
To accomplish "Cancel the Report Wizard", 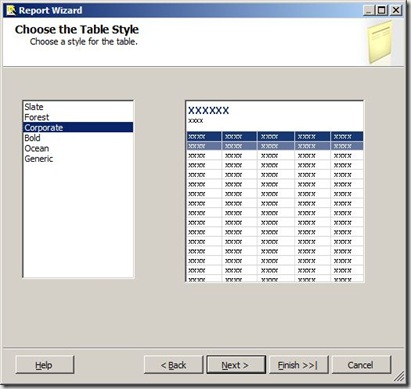I will pyautogui.click(x=361, y=365).
